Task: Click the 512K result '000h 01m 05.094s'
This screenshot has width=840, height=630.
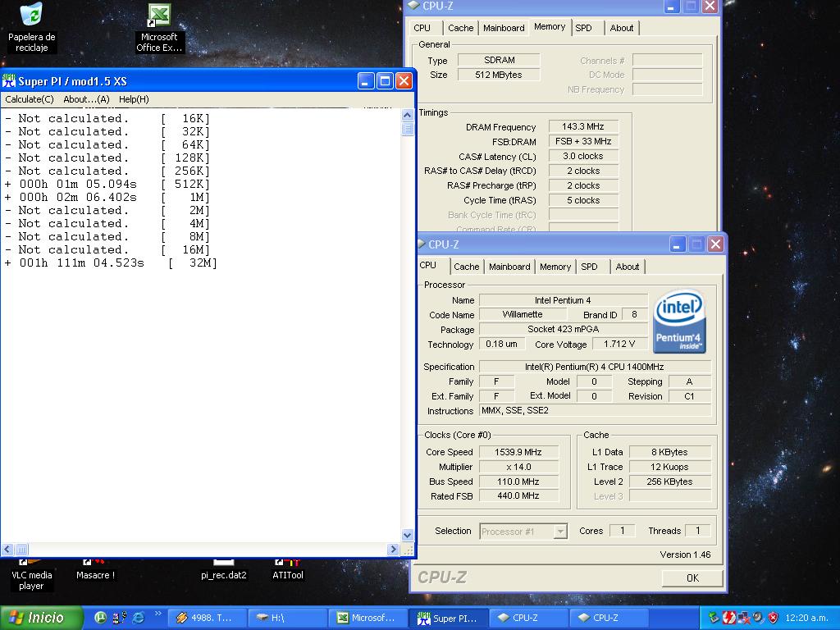Action: click(x=78, y=185)
